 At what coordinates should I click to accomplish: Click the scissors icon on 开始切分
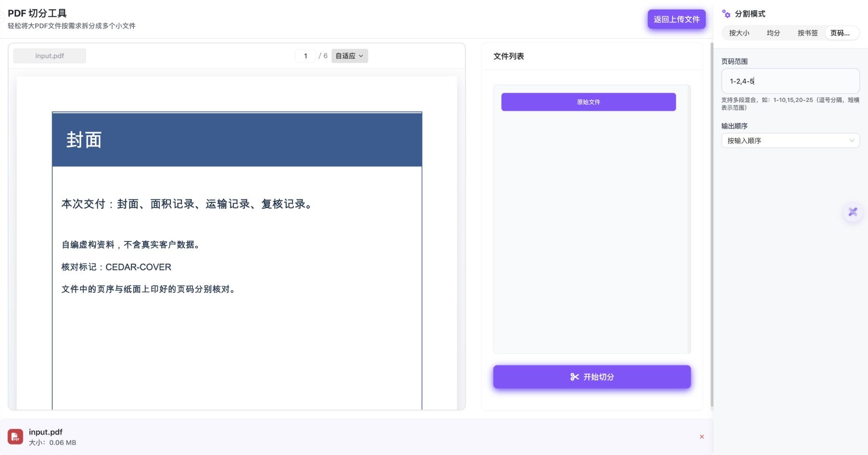click(x=574, y=377)
